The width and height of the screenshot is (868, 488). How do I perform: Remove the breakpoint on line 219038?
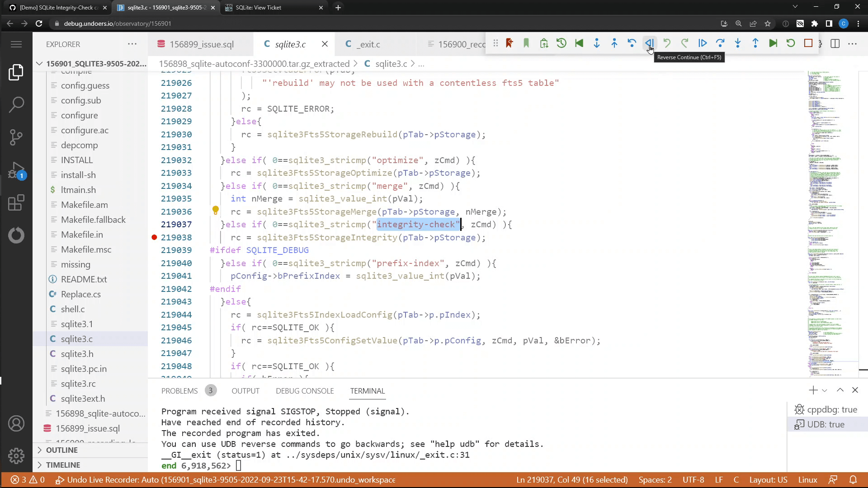click(x=154, y=237)
